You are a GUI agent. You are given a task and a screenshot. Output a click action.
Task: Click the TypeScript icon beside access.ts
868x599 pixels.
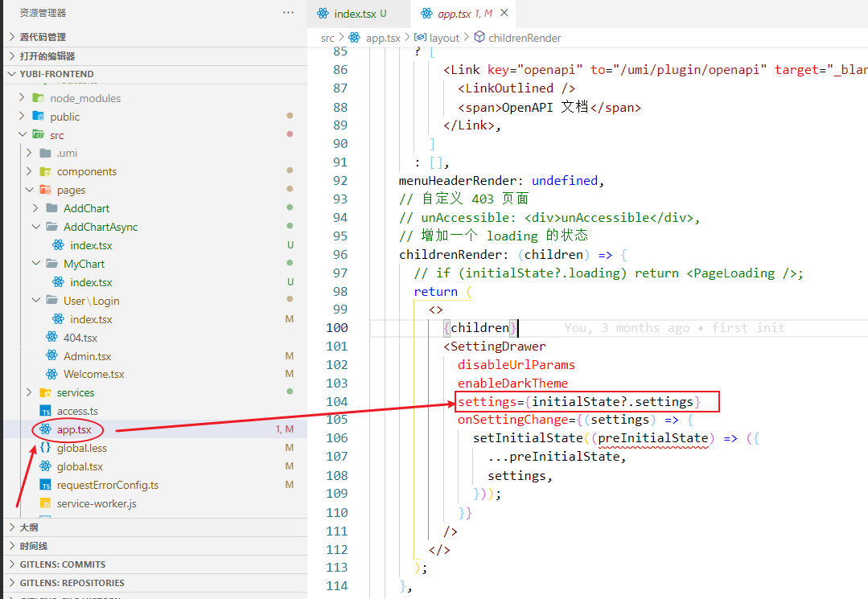[45, 411]
